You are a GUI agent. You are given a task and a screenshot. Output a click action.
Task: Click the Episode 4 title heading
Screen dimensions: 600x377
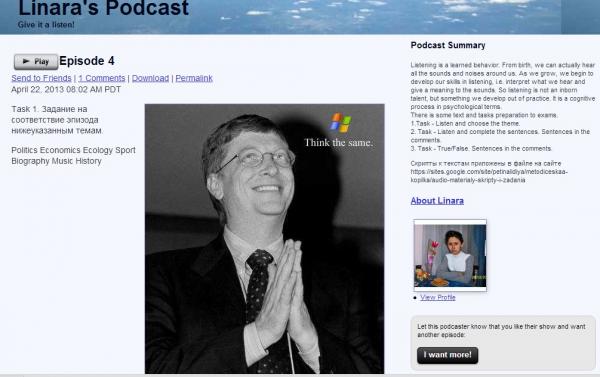(x=87, y=61)
